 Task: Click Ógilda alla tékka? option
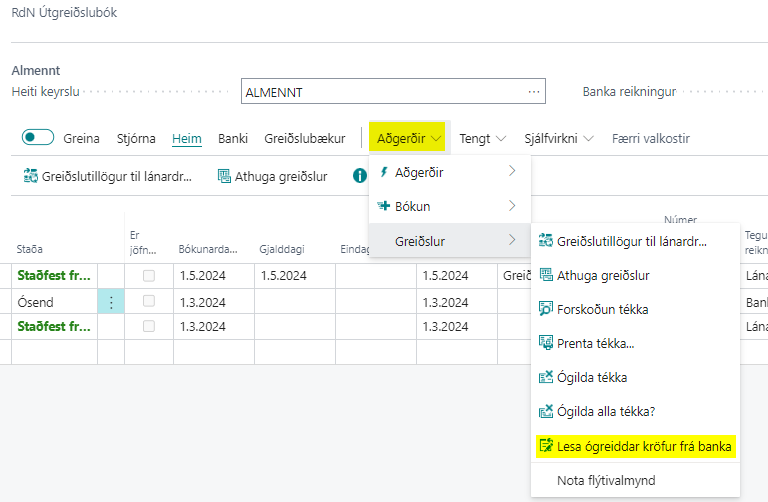pyautogui.click(x=597, y=411)
